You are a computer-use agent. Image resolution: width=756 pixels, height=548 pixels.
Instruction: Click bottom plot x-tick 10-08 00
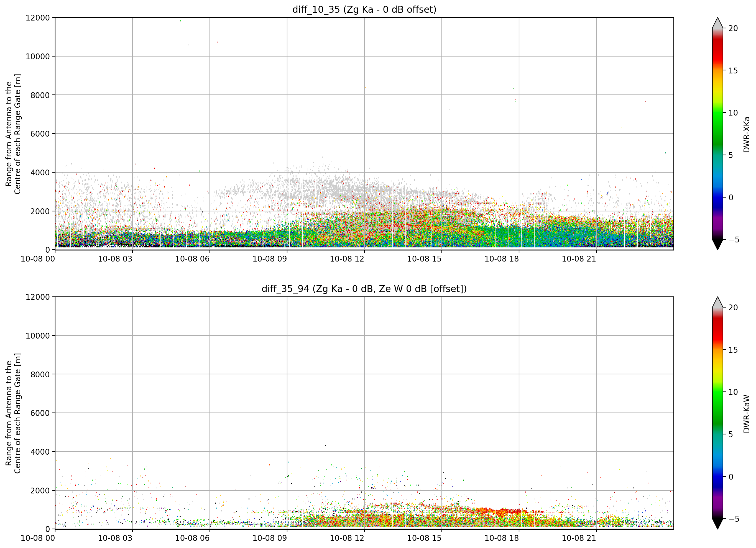coord(38,538)
